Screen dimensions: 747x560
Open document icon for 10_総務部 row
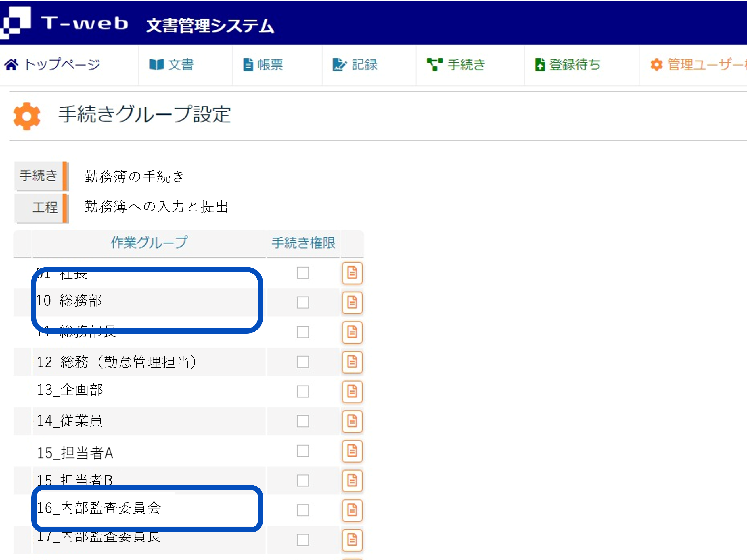[x=352, y=303]
